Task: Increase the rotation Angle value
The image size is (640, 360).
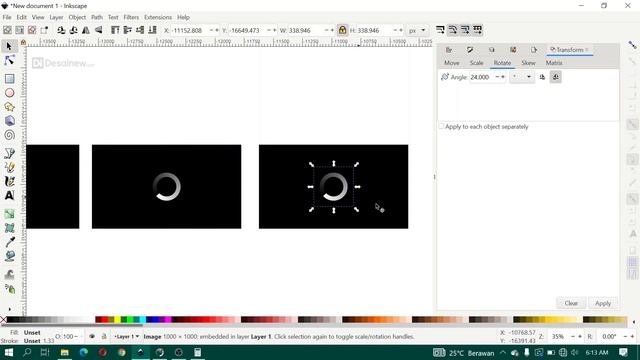Action: click(x=503, y=77)
